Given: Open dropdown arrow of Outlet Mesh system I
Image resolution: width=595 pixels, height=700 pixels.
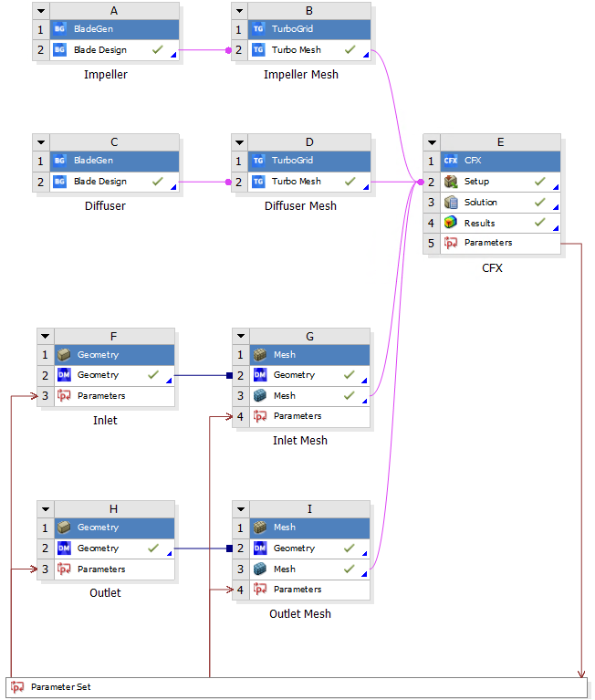Looking at the screenshot, I should click(x=241, y=508).
